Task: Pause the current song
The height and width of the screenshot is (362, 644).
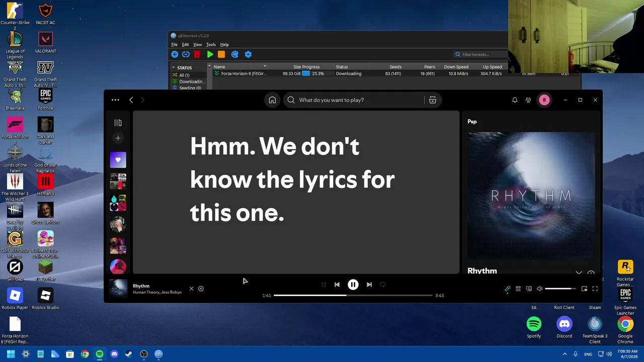Action: (x=353, y=285)
